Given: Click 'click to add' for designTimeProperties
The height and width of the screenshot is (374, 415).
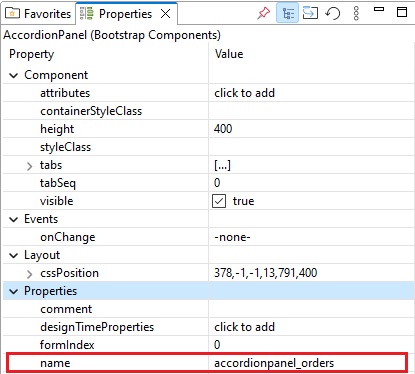Looking at the screenshot, I should (244, 327).
